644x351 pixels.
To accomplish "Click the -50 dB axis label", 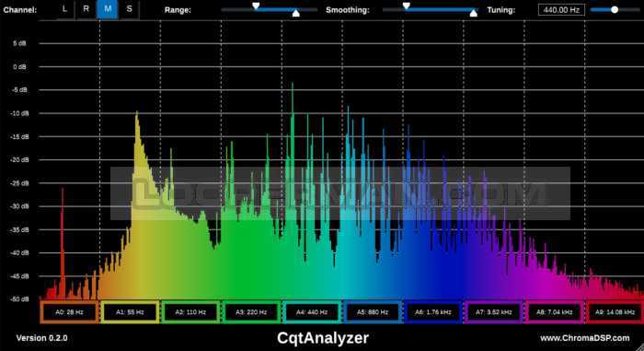I will click(x=19, y=299).
